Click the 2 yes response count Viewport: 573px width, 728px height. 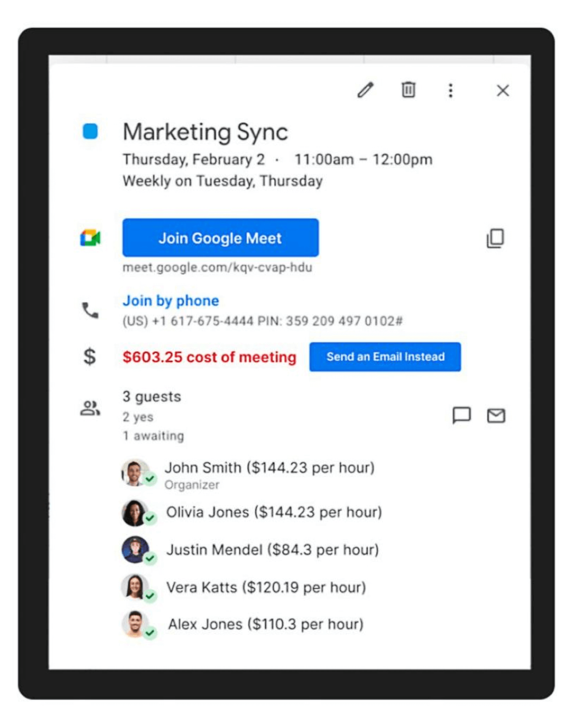(138, 417)
